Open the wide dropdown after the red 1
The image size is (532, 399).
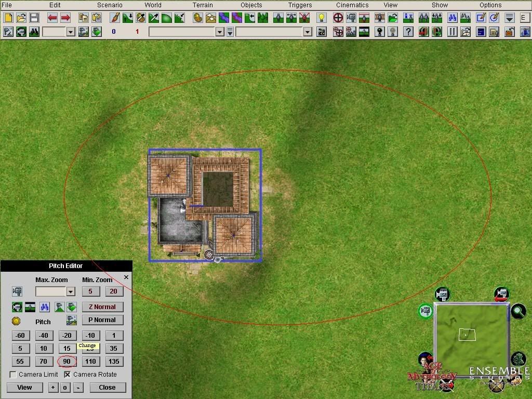tap(219, 32)
